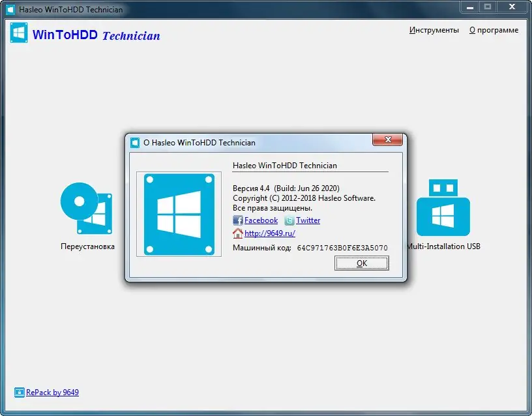Click the icon next to RePack by 9649
Viewport: 532px width, 416px height.
[x=20, y=393]
